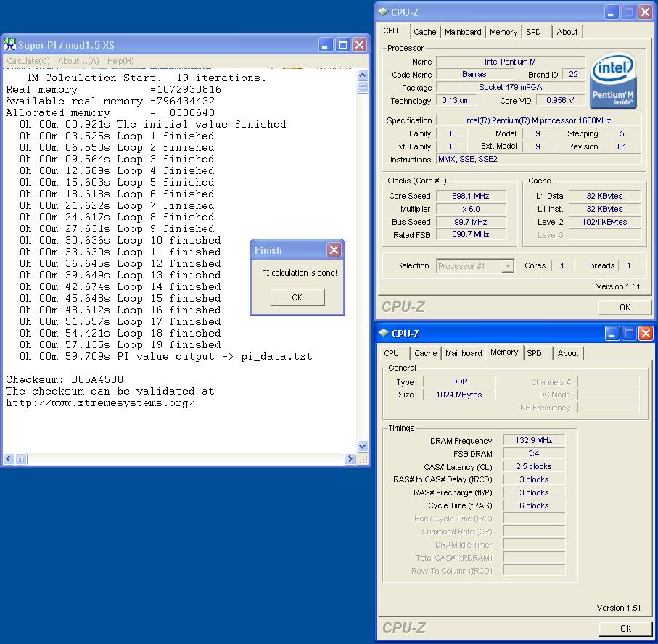The width and height of the screenshot is (658, 644).
Task: Click the Version 1.51 text in top CPU-Z
Action: [617, 286]
